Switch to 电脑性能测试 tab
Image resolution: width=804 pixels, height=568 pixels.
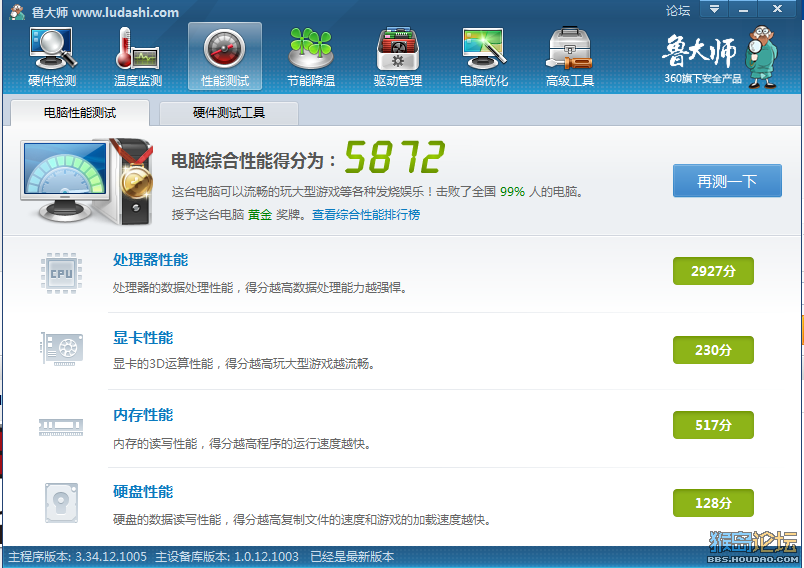80,113
